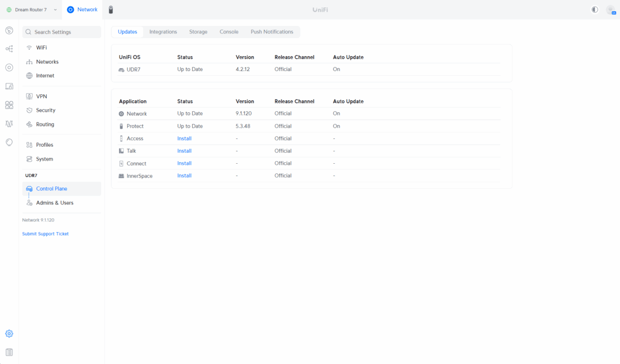
Task: Click Up to Date status for Network
Action: coord(190,113)
